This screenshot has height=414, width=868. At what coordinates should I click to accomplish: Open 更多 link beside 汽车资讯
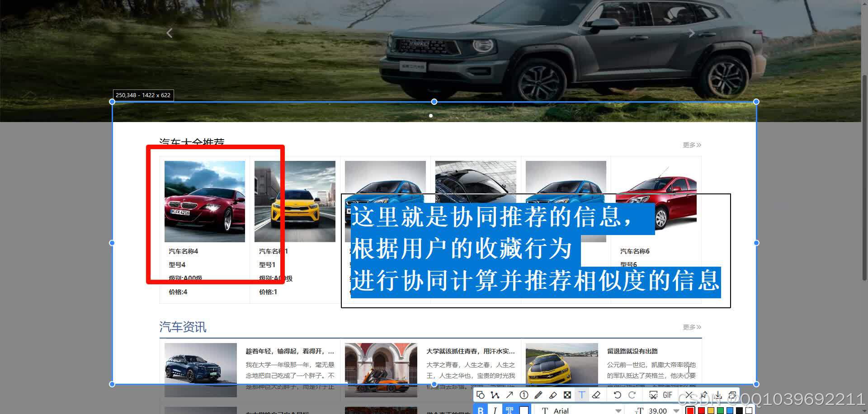coord(692,327)
